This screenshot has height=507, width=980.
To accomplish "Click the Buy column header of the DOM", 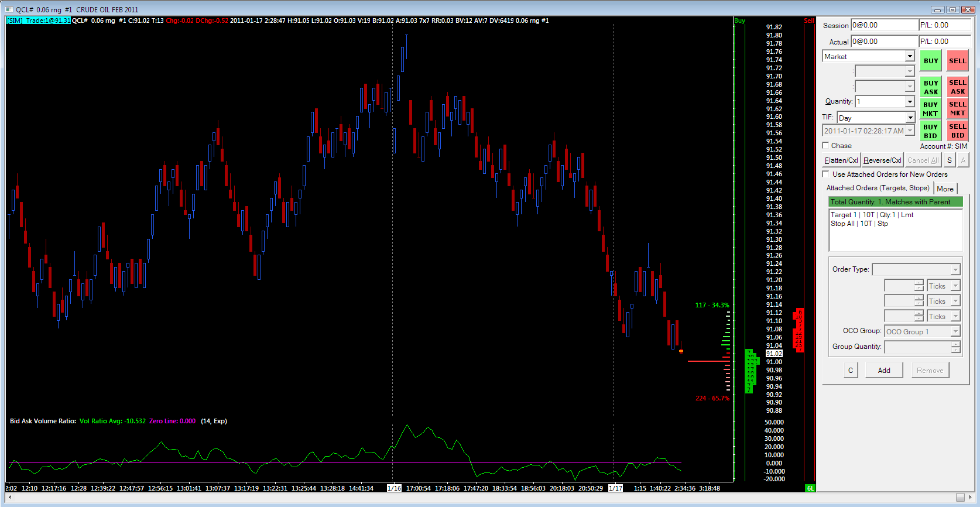I will click(739, 20).
